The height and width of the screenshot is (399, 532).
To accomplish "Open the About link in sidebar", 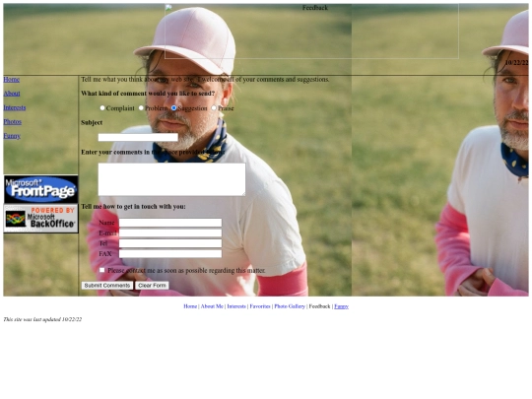I will (12, 94).
